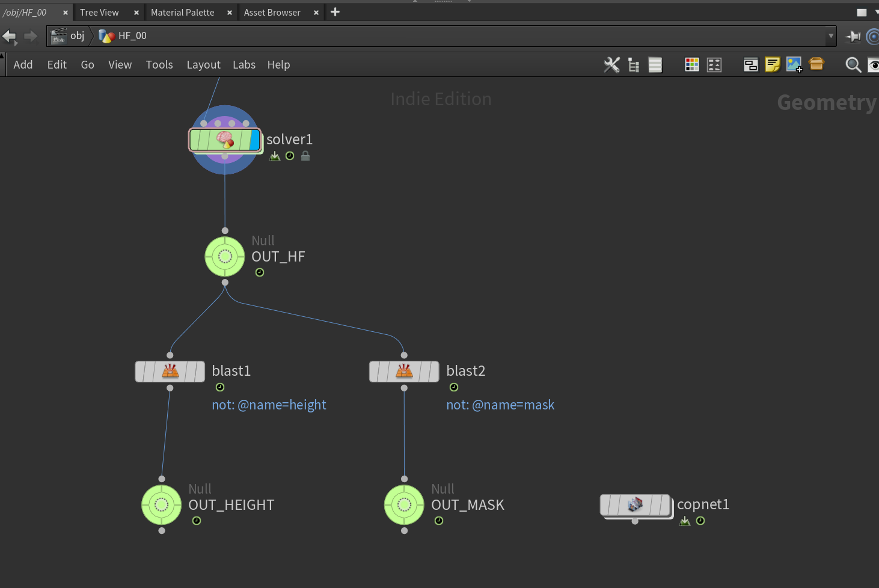The width and height of the screenshot is (879, 588).
Task: Click the HF_00 node icon in path
Action: click(106, 36)
